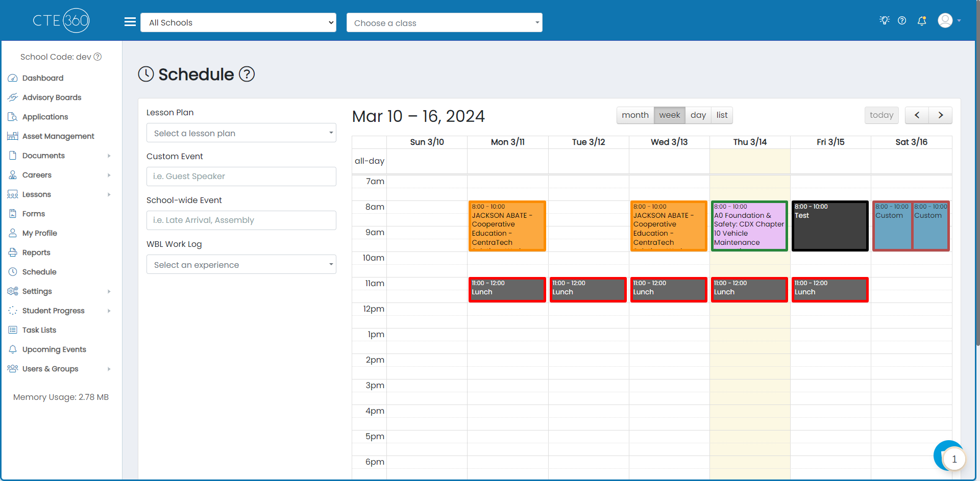Open the lightbulb tips icon

point(885,20)
